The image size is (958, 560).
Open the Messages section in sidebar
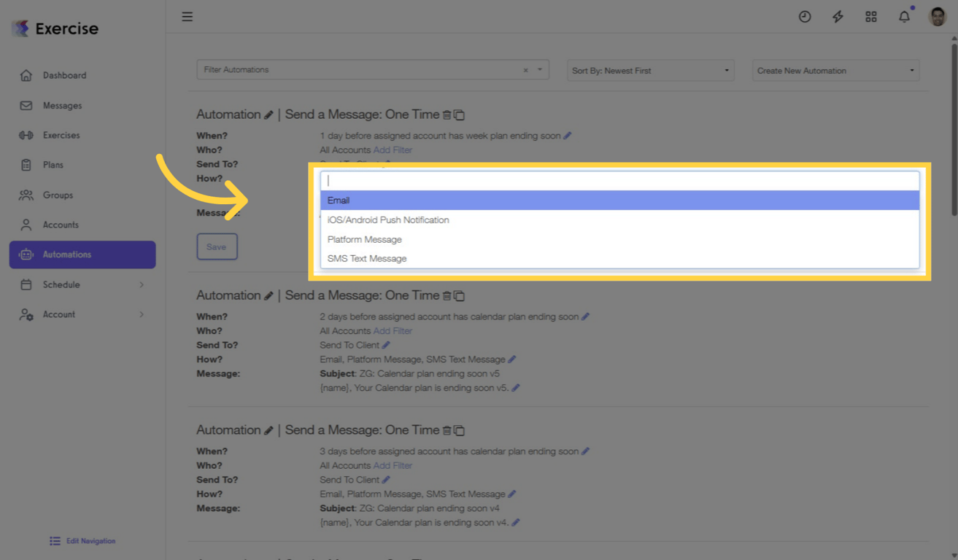tap(61, 105)
